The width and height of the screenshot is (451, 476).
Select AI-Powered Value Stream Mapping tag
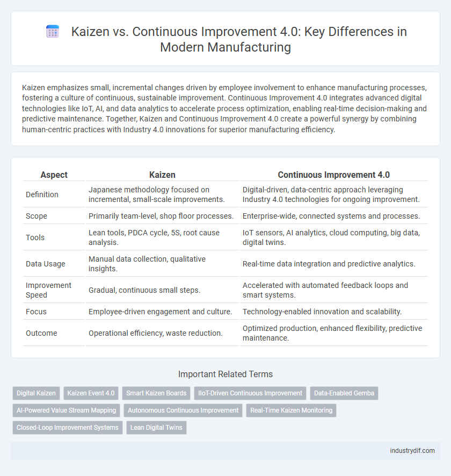(x=66, y=410)
